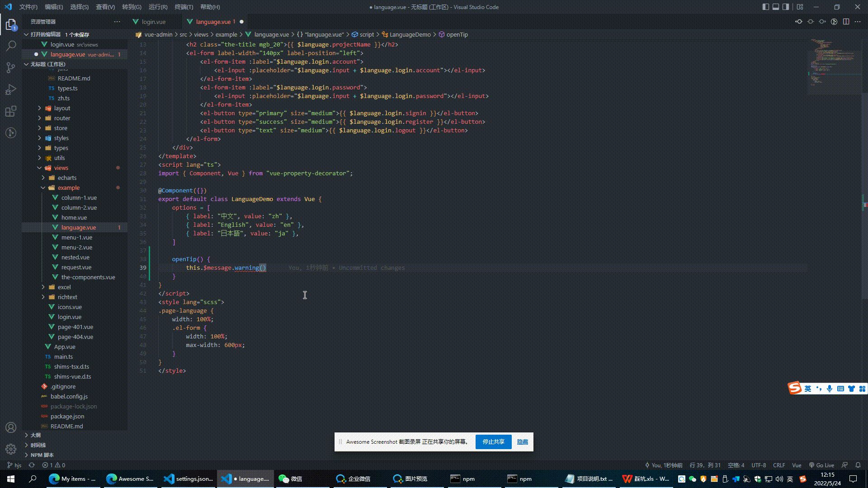Image resolution: width=868 pixels, height=488 pixels.
Task: Open the 终端(T) menu
Action: click(x=184, y=7)
